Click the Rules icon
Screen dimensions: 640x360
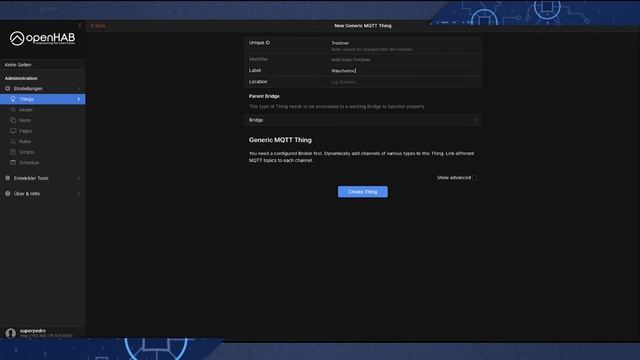pos(13,142)
